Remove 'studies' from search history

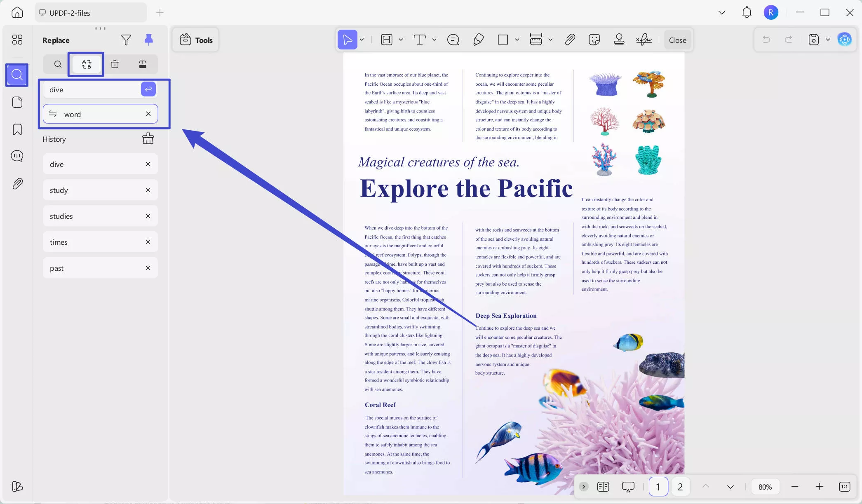tap(148, 216)
